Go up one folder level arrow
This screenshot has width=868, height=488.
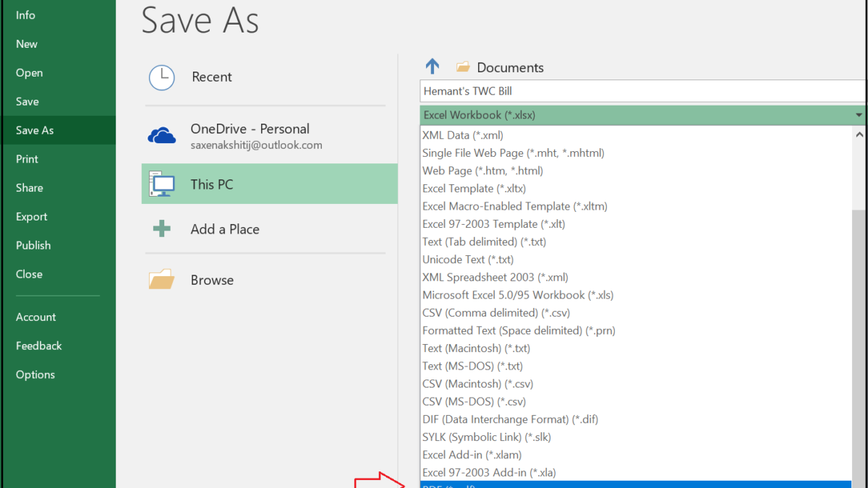[x=433, y=67]
